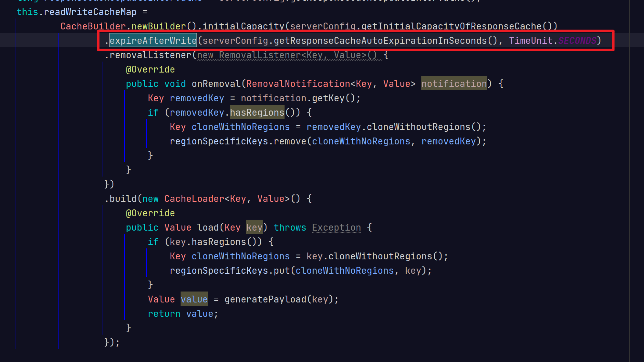Click key.cloneWithoutRegions call
644x362 pixels.
[x=375, y=256]
